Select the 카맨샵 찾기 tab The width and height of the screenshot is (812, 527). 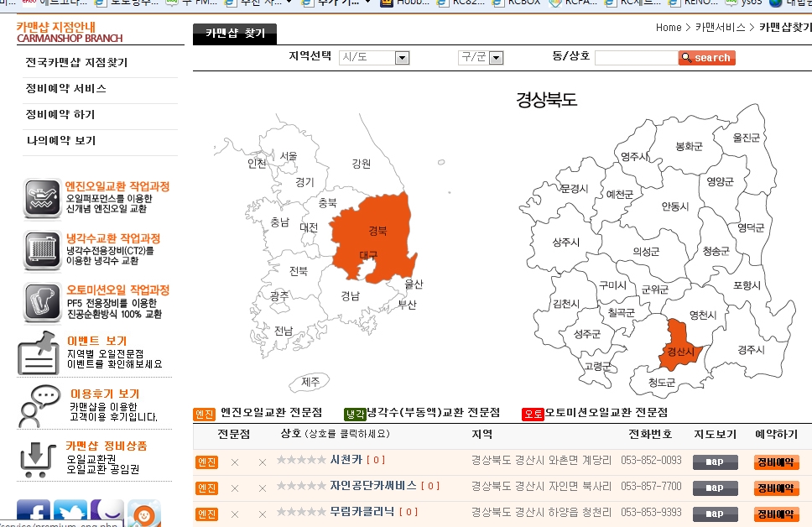pyautogui.click(x=235, y=34)
